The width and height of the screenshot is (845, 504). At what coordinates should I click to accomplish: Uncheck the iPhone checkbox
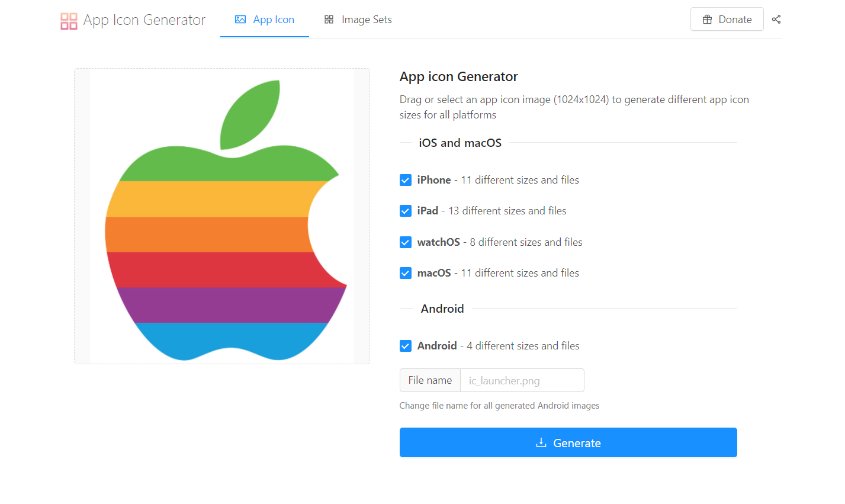pos(406,180)
